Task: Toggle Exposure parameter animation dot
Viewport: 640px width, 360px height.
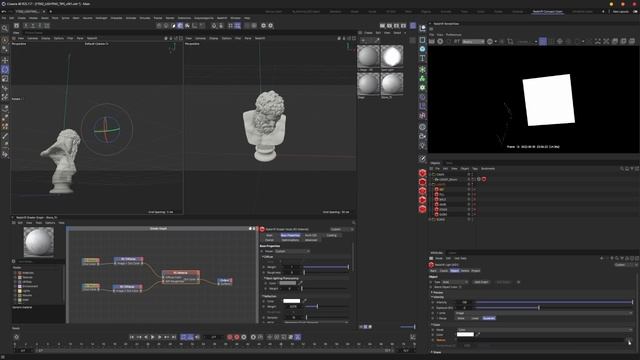Action: [433, 308]
